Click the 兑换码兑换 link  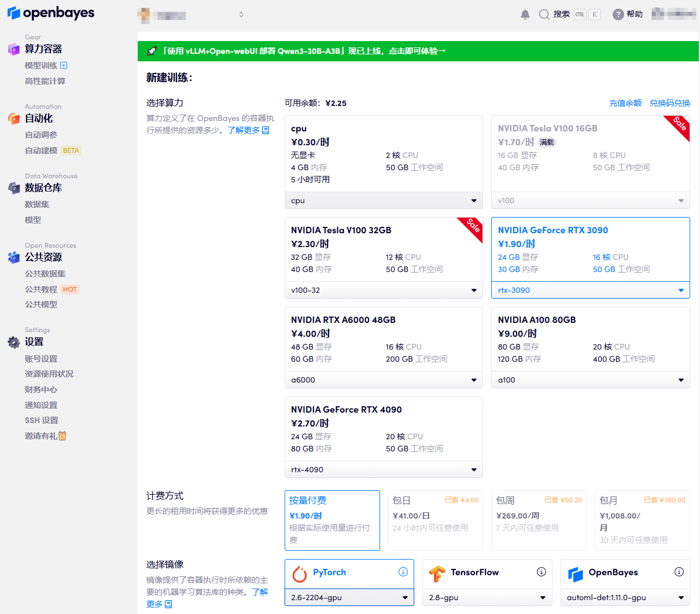click(670, 103)
